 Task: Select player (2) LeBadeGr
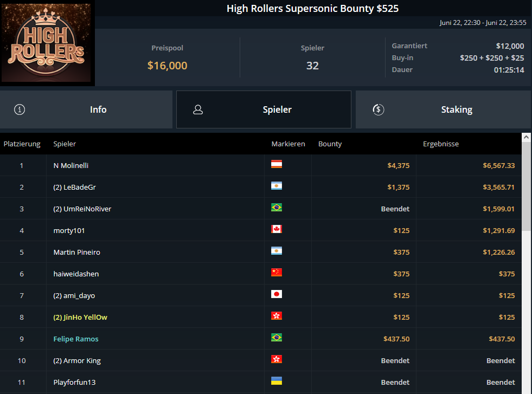point(75,187)
